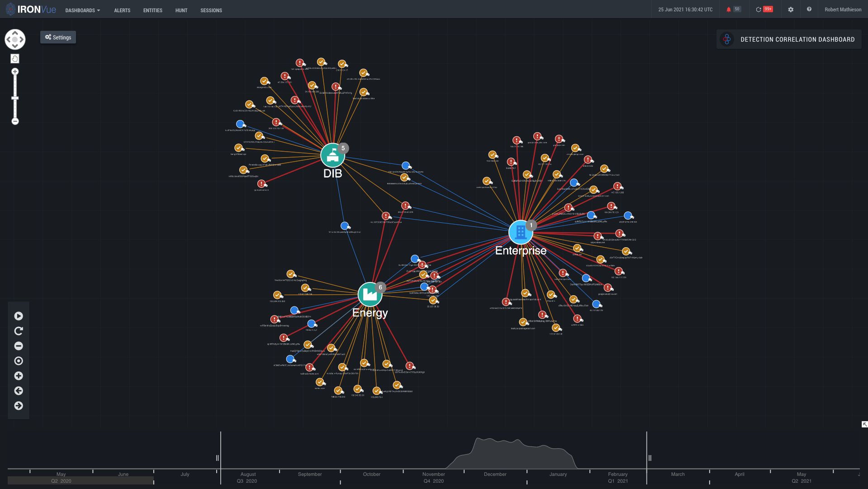Open the Robert Mathieson user menu

click(x=843, y=9)
